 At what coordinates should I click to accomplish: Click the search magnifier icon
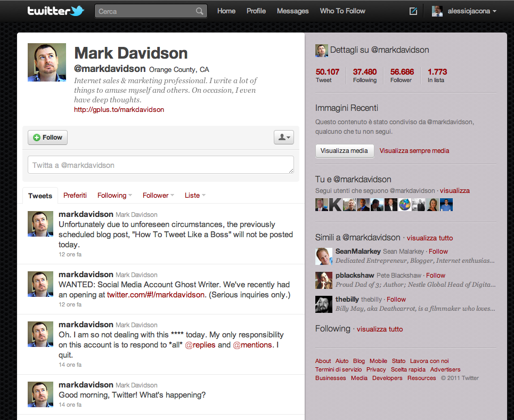coord(199,11)
